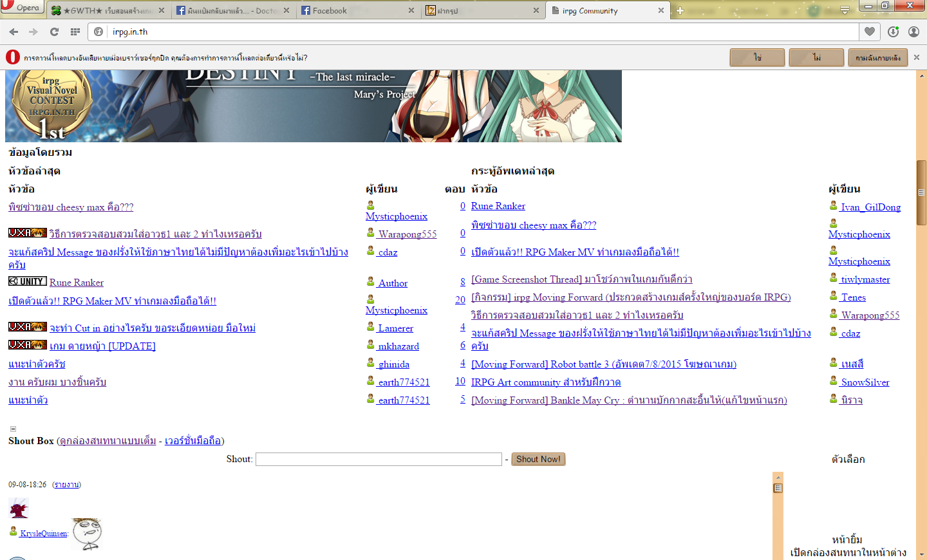Open the แนะนำตัวครับ topic
This screenshot has height=560, width=927.
(x=37, y=364)
